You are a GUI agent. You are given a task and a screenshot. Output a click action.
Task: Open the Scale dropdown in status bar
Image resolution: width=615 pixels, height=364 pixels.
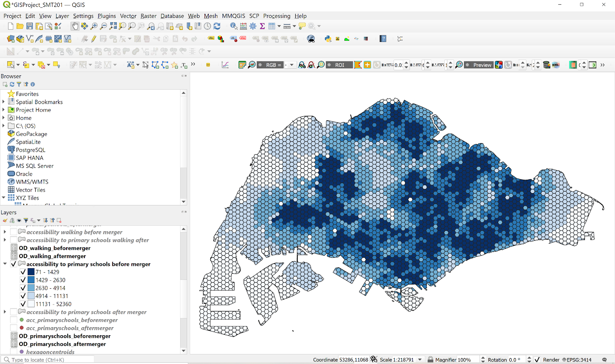[x=420, y=360]
